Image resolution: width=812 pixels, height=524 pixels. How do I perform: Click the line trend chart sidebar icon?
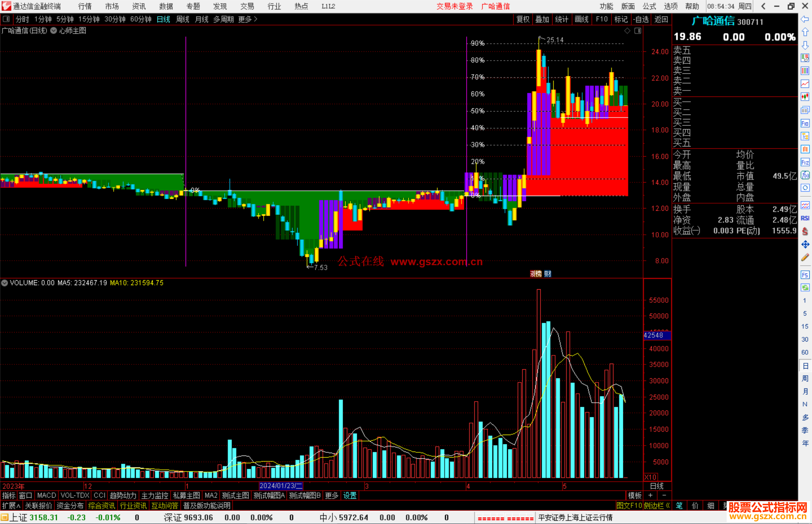tap(805, 83)
